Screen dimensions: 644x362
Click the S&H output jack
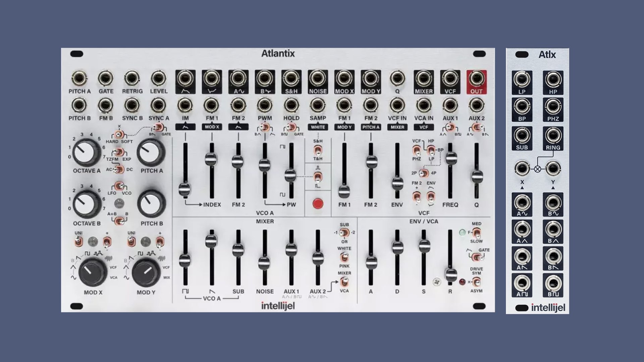(291, 79)
